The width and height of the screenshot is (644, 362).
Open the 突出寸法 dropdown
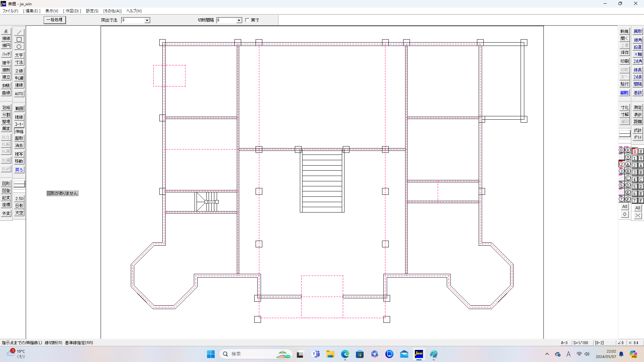click(147, 20)
